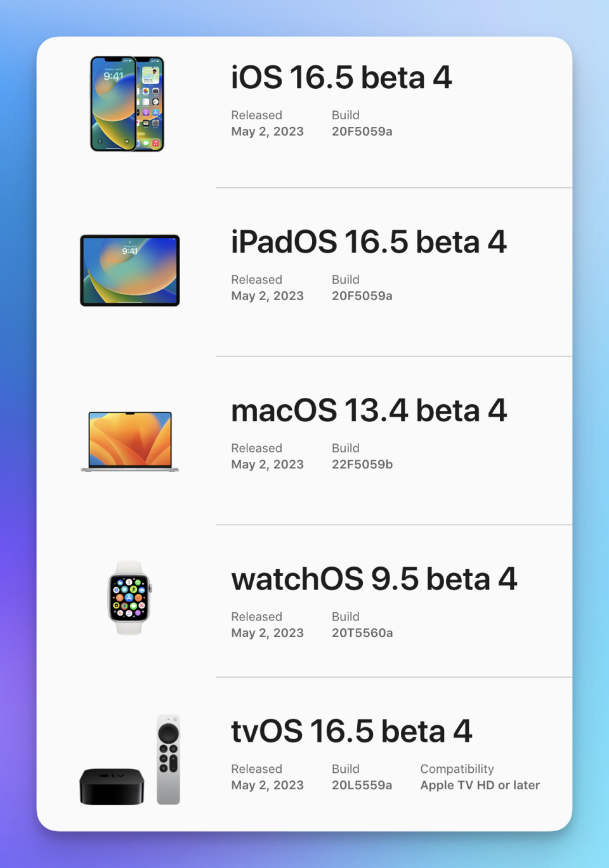Click watchOS release date May 2, 2023
Viewport: 609px width, 868px height.
click(x=267, y=633)
